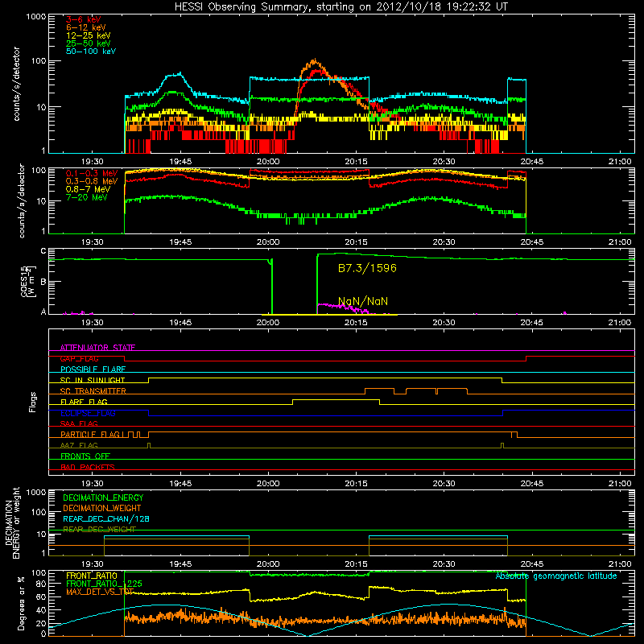Click the 12-25 keV legend entry
The image size is (644, 644).
pyautogui.click(x=89, y=35)
